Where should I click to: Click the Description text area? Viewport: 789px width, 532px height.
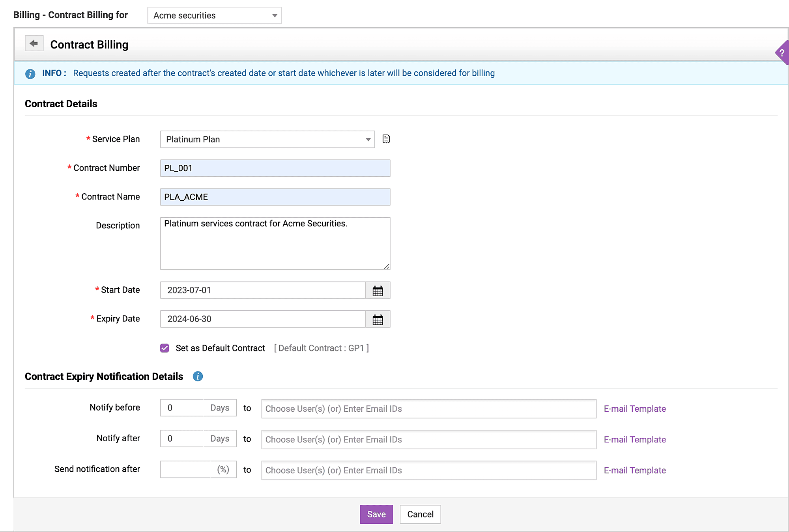click(275, 243)
